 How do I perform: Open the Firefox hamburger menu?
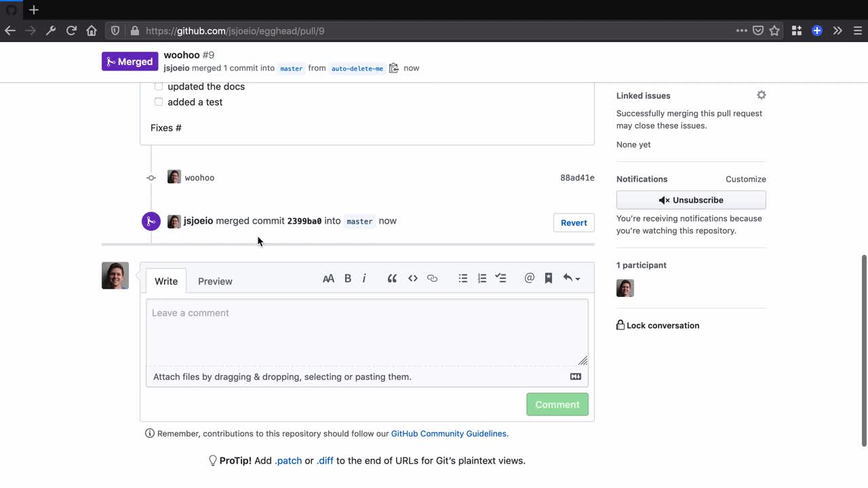(857, 30)
